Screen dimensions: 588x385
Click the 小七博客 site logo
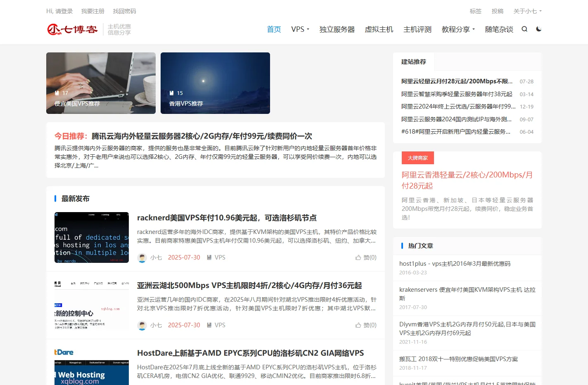tap(72, 29)
